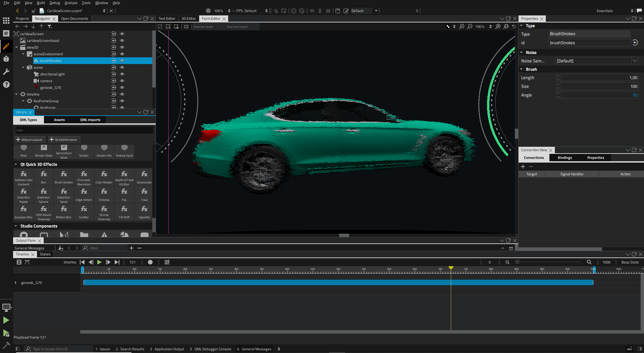Select the Shader component in QML Types

[x=84, y=150]
